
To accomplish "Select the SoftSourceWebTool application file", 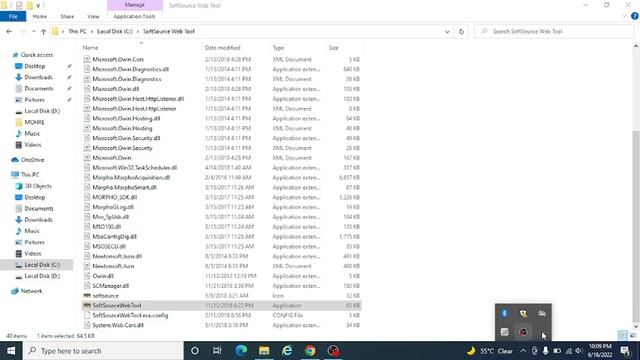I will 221,305.
